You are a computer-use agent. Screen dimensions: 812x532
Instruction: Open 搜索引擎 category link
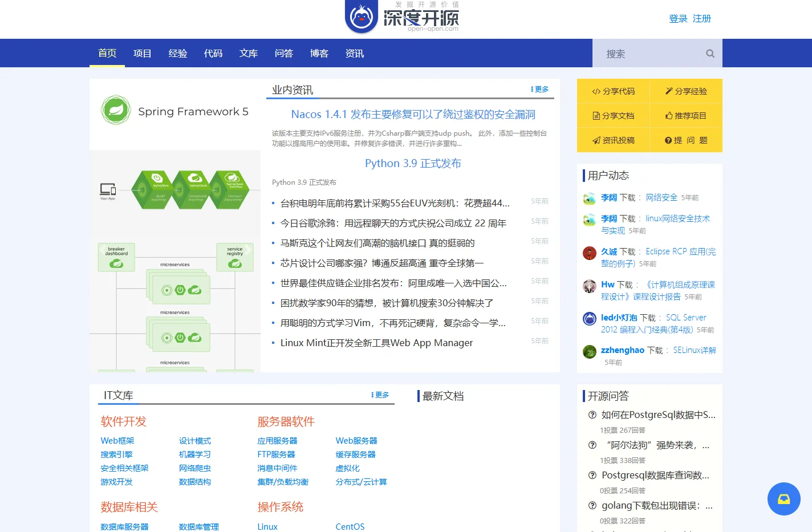tap(116, 454)
